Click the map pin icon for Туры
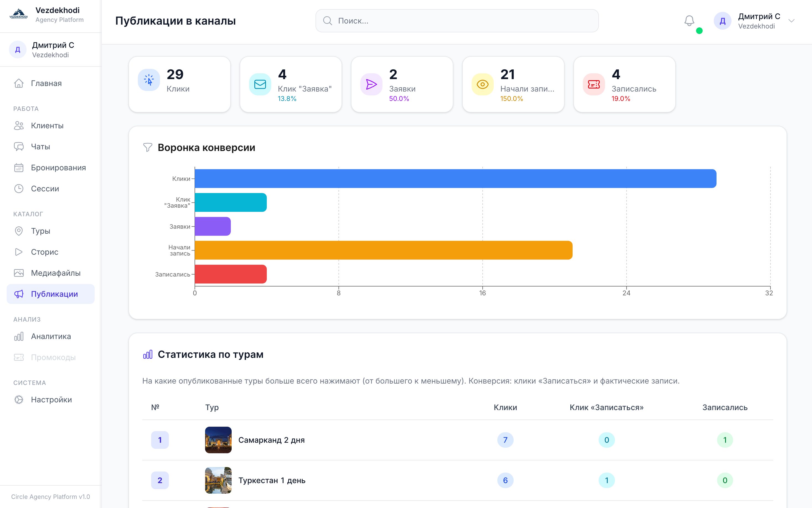The height and width of the screenshot is (508, 812). (19, 231)
